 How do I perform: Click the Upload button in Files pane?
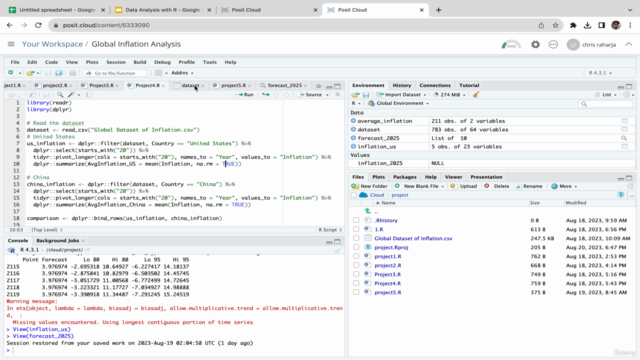(464, 186)
